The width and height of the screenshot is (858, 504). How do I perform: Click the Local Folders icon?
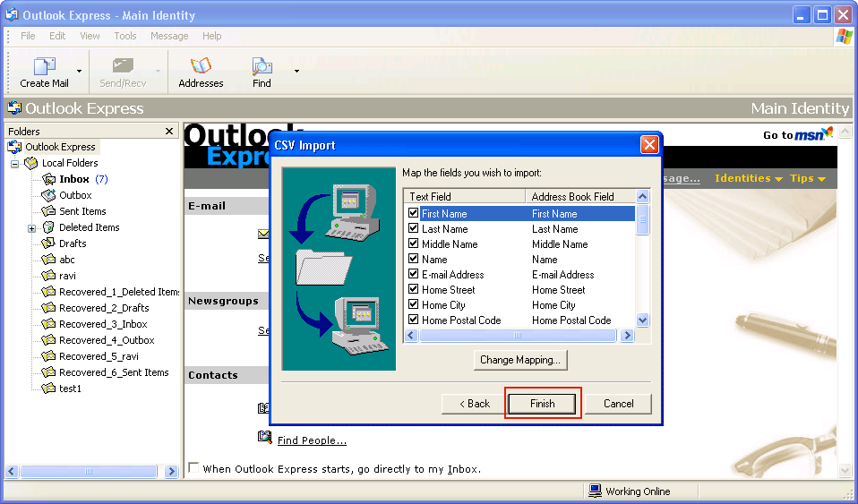point(31,163)
